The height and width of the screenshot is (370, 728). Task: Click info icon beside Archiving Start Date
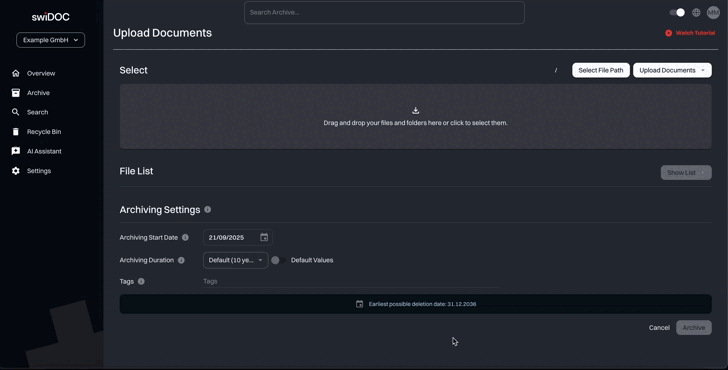[x=185, y=237]
